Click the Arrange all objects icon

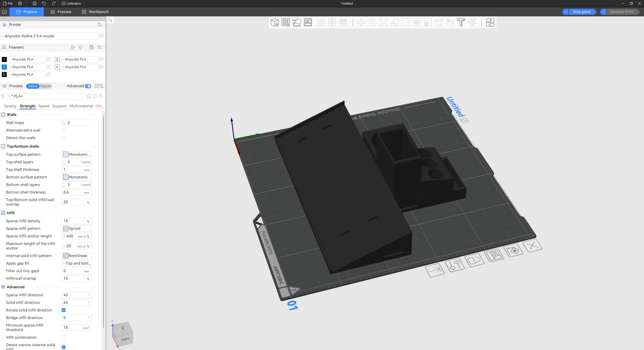[308, 22]
